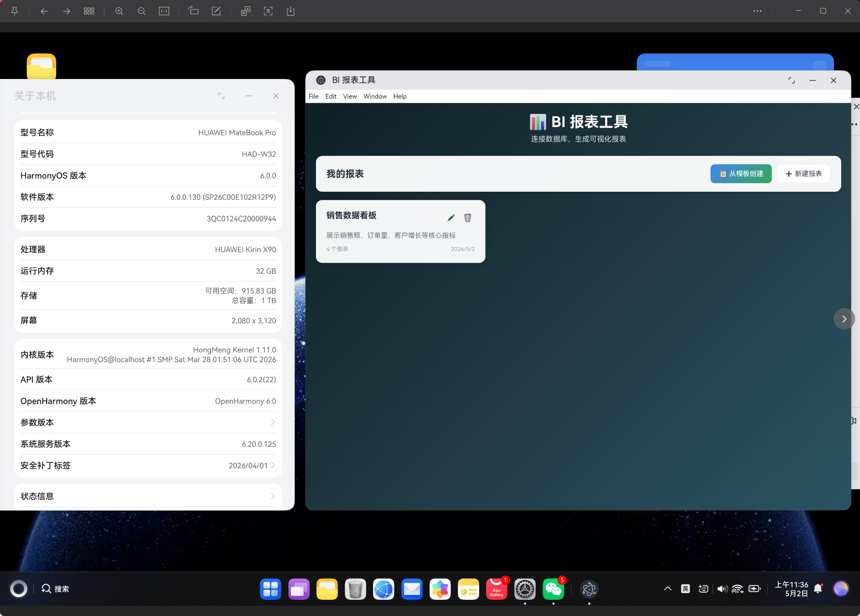Expand the 安全补丁标签 row
The height and width of the screenshot is (616, 860).
(x=148, y=466)
